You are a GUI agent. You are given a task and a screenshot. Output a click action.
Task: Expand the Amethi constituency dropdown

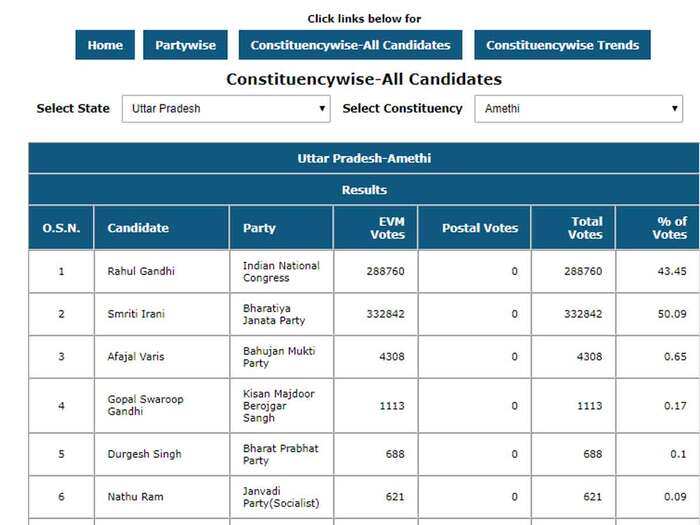pyautogui.click(x=579, y=108)
